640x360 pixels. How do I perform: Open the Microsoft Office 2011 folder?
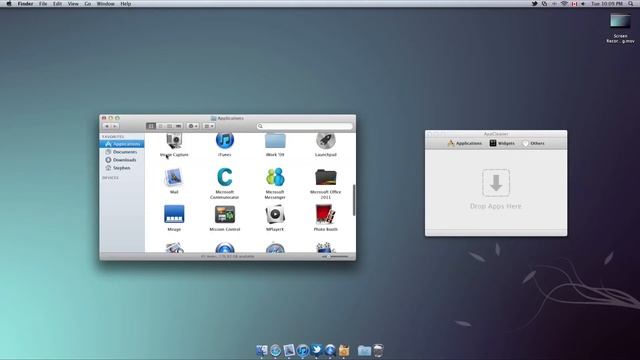(x=326, y=178)
